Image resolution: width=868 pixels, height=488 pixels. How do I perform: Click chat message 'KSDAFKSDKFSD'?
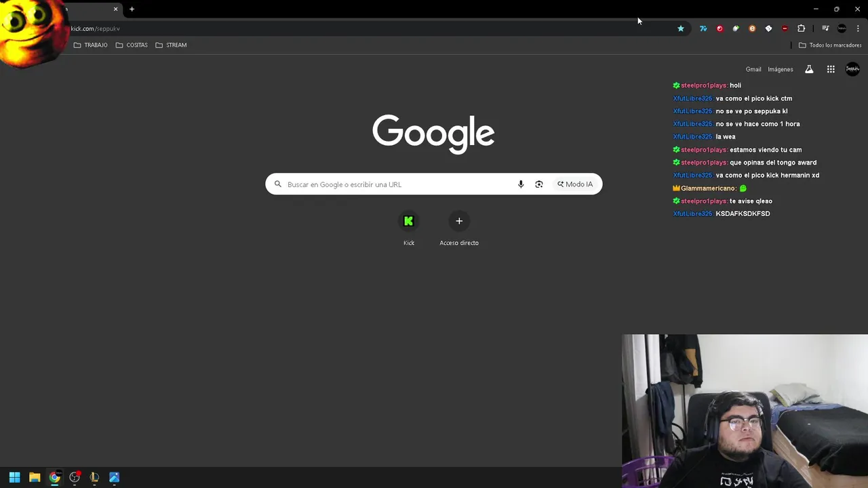click(x=743, y=214)
